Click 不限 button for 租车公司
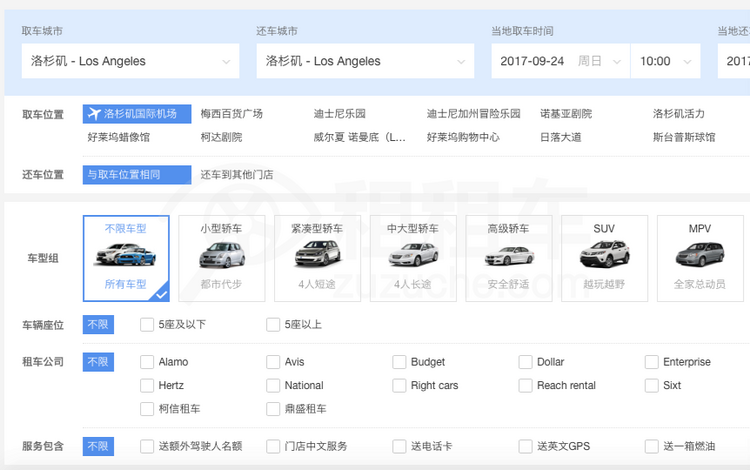Image resolution: width=750 pixels, height=470 pixels. pos(98,362)
